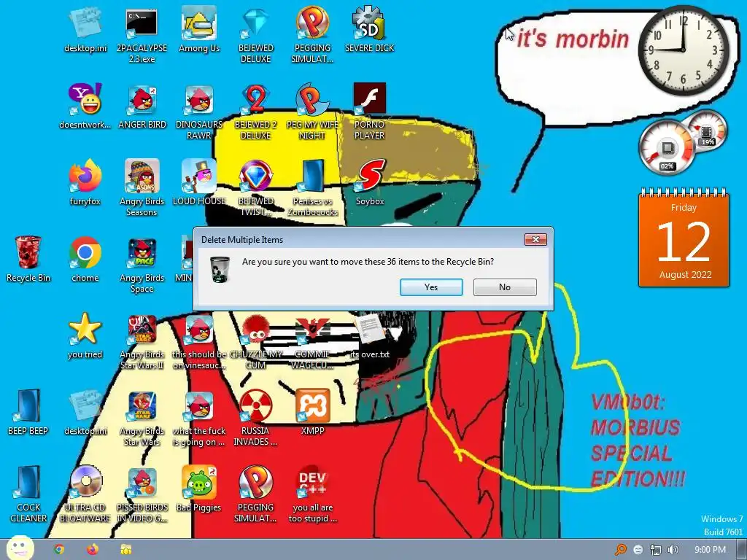Viewport: 747px width, 560px height.
Task: Click the volume speaker tray icon
Action: tap(673, 550)
